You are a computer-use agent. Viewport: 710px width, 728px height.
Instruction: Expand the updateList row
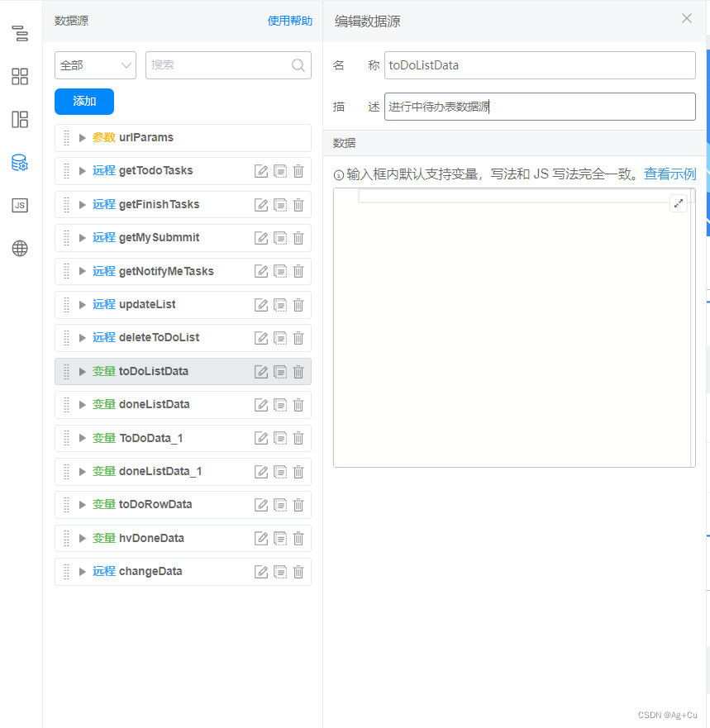(82, 305)
